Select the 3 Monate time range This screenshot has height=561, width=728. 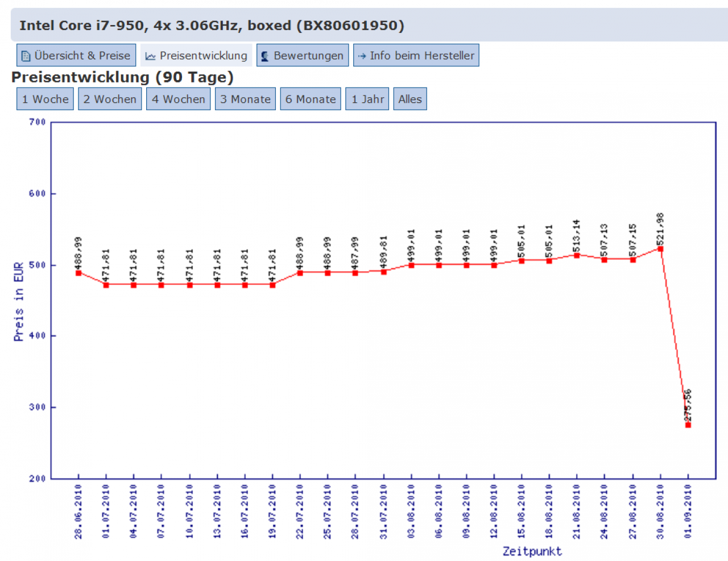pyautogui.click(x=245, y=99)
